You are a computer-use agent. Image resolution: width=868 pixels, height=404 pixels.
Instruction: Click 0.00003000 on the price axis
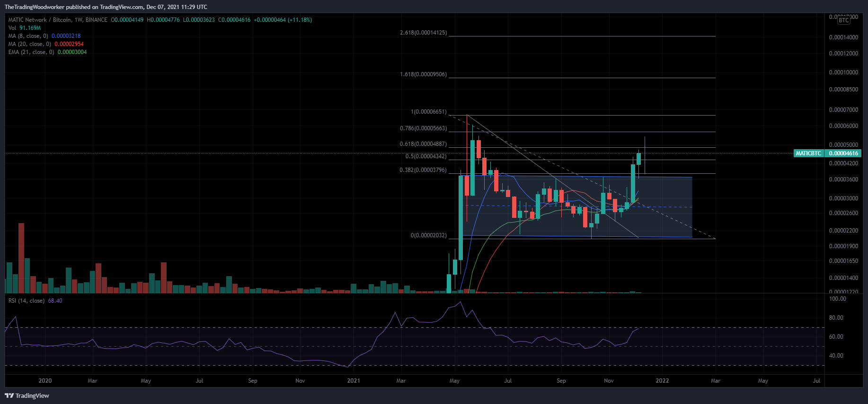pos(843,198)
